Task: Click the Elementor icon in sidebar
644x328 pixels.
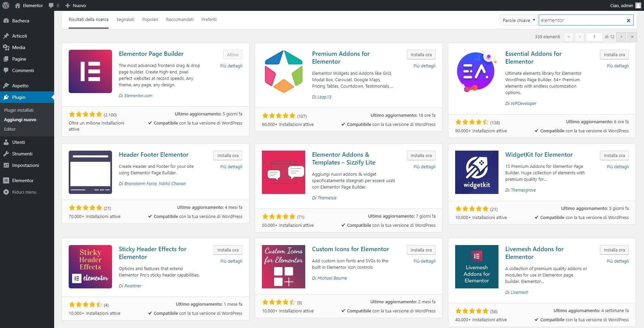Action: (6, 180)
